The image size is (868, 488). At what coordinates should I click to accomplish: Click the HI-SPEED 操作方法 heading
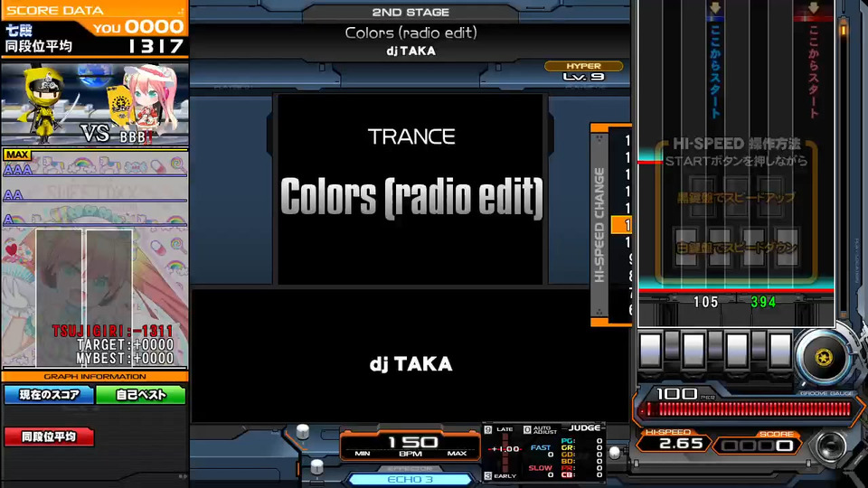click(736, 144)
